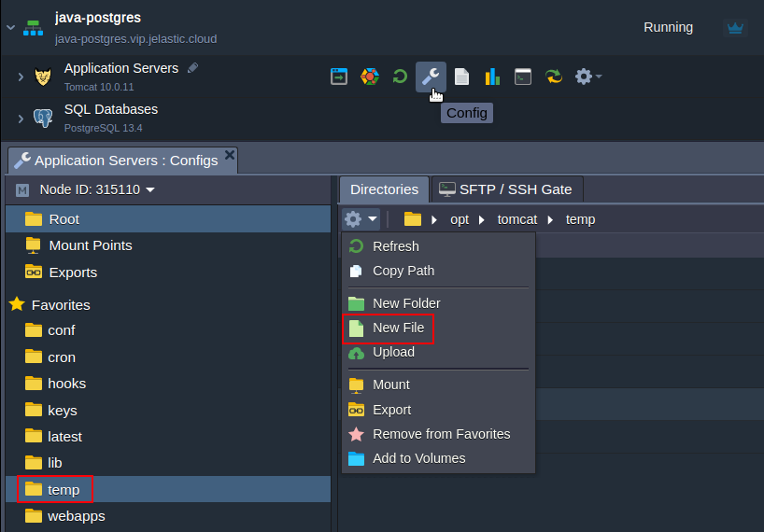
Task: Expand the SQL Databases layer
Action: point(21,119)
